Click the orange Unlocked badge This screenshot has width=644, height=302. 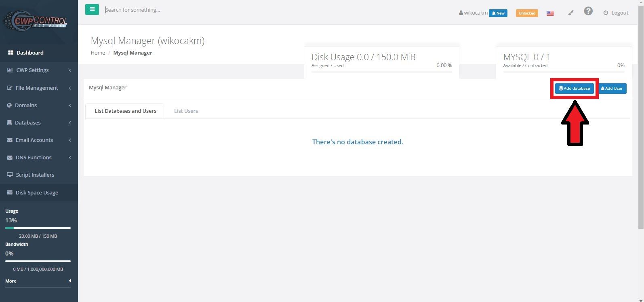click(x=527, y=13)
